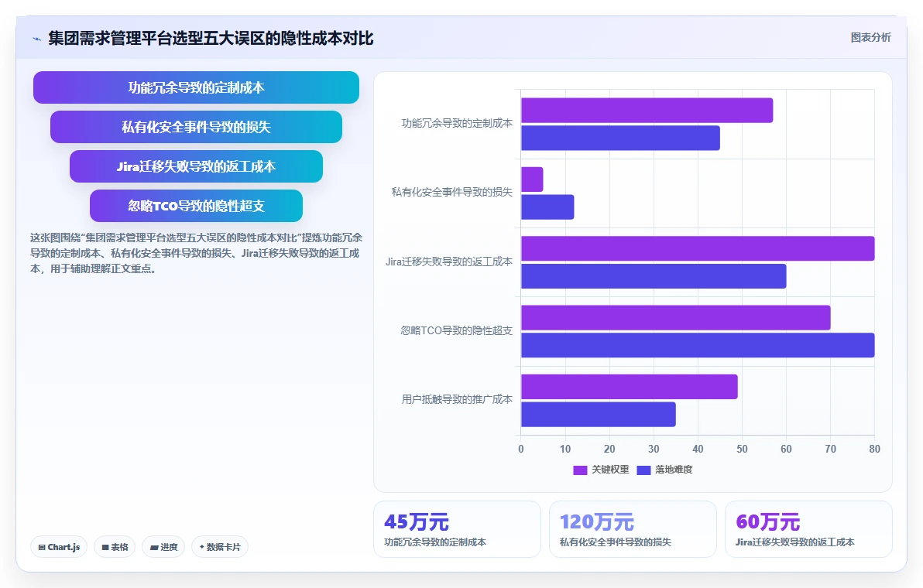Screen dimensions: 923x588
Task: Click the Chart.js tag chip
Action: [59, 547]
